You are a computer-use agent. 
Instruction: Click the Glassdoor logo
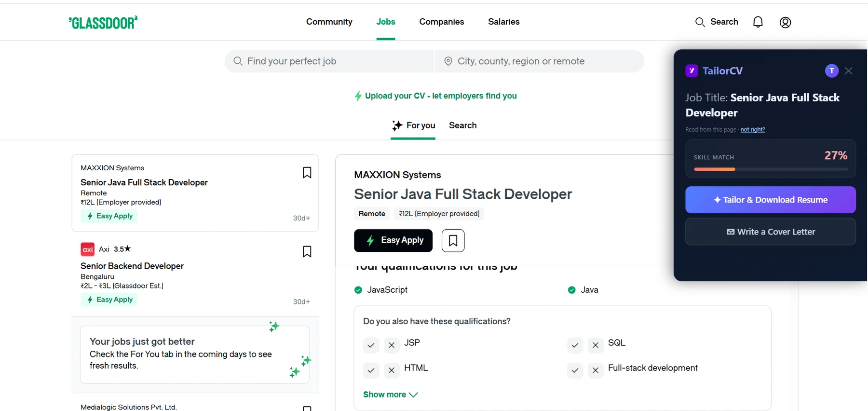(103, 22)
